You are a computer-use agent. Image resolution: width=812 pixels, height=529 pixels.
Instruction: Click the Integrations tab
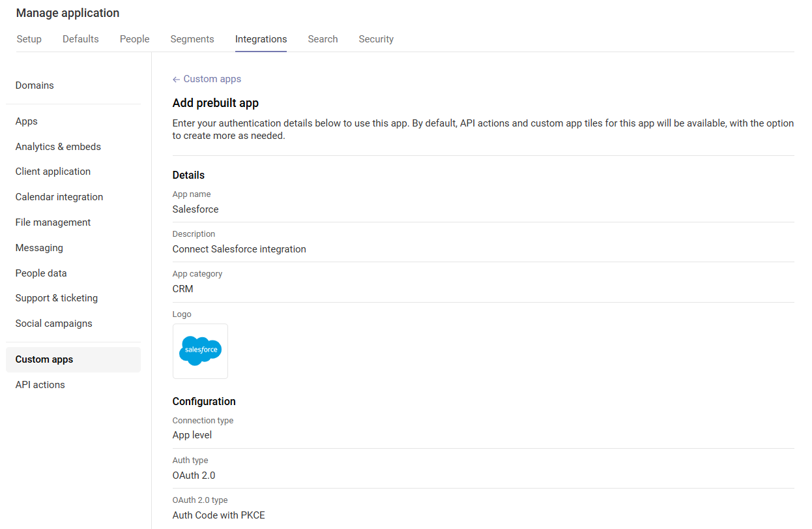[261, 39]
